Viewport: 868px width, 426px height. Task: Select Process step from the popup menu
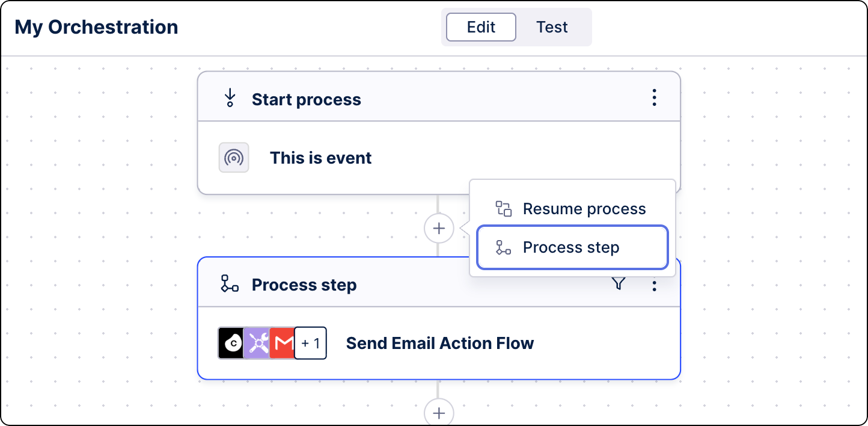pyautogui.click(x=570, y=247)
